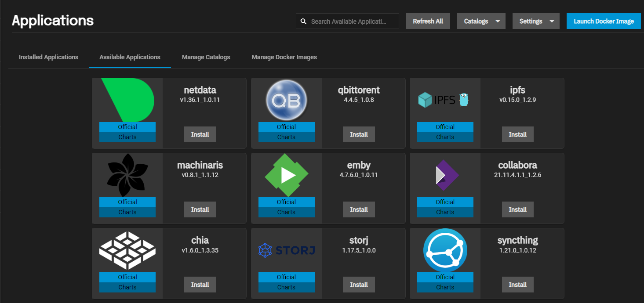
Task: Install the syncthing application
Action: click(x=517, y=285)
